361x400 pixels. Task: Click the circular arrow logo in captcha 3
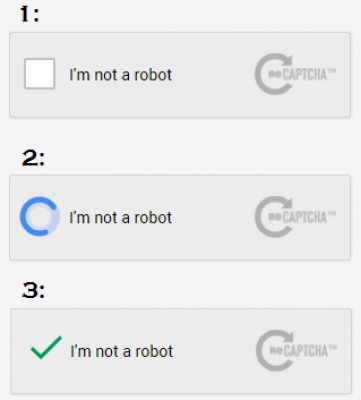[275, 351]
